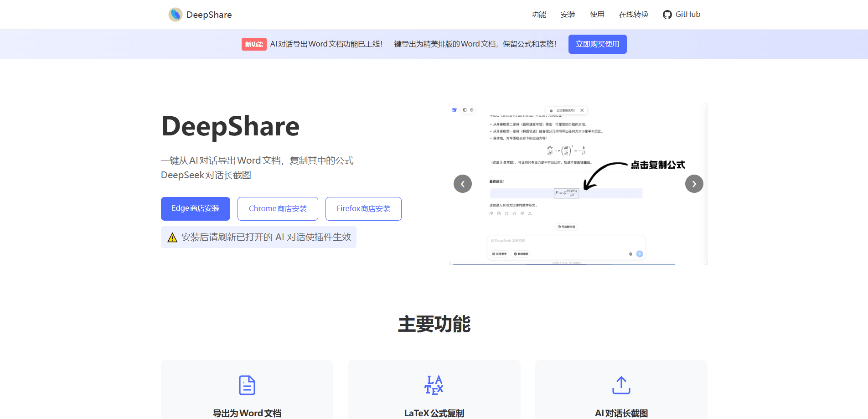Open the 在线转换 navigation item

click(634, 15)
